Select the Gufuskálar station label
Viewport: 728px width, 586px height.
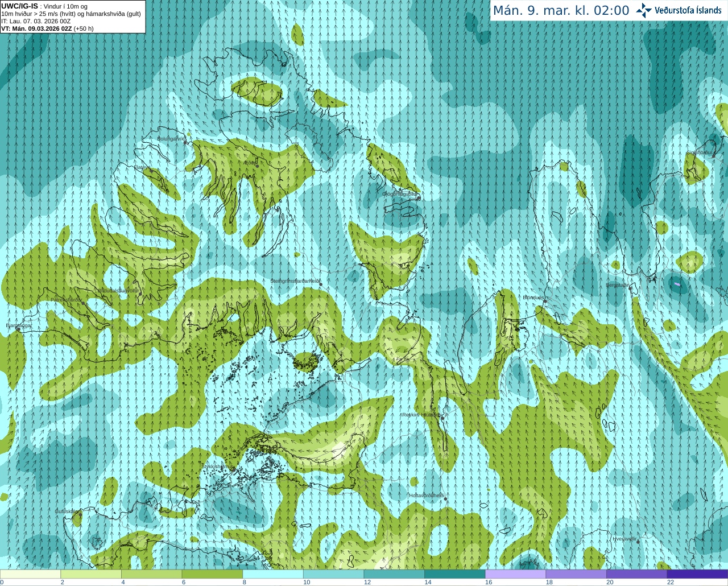(x=66, y=511)
